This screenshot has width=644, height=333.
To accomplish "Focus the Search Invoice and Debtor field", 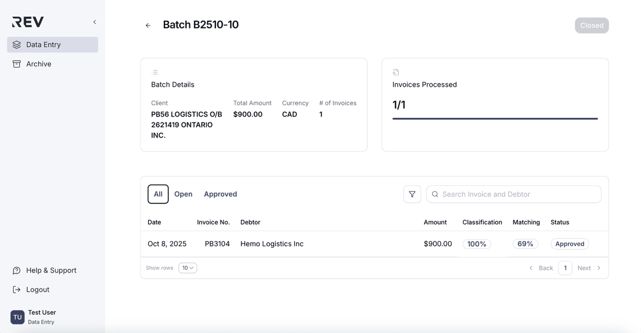I will point(518,194).
